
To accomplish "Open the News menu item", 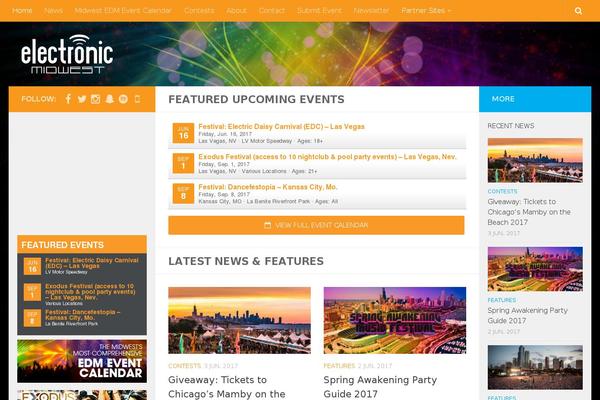I will tap(54, 11).
